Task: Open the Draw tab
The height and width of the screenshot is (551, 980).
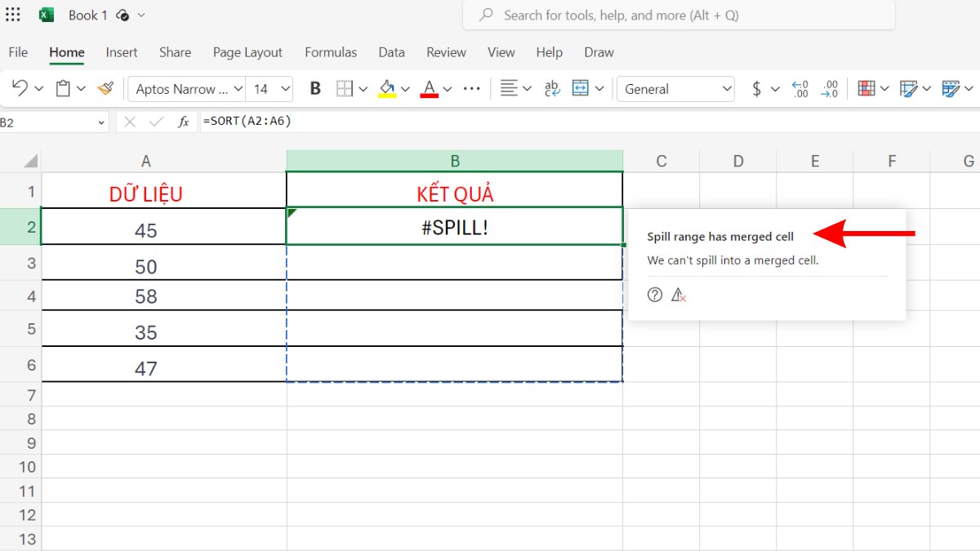Action: pos(599,52)
